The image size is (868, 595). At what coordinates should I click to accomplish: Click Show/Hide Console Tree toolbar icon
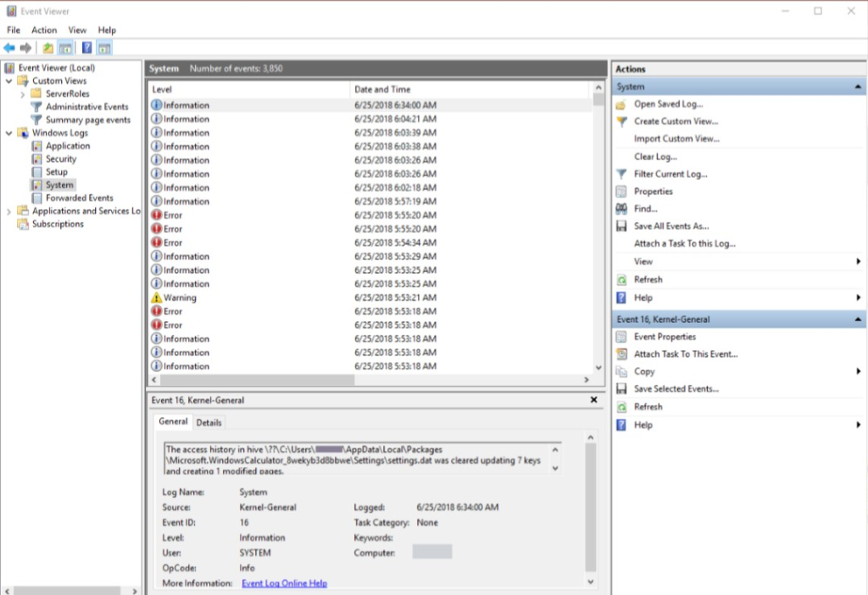[x=65, y=48]
